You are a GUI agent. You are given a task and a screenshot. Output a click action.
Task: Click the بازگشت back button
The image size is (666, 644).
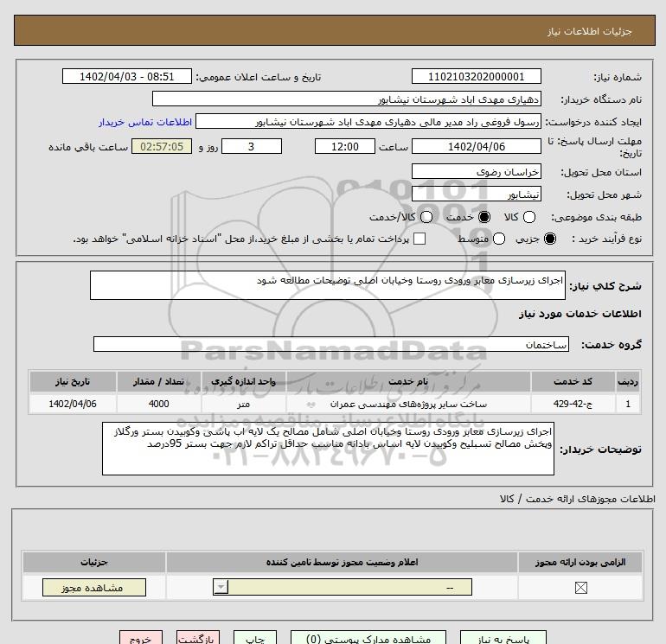coord(198,638)
